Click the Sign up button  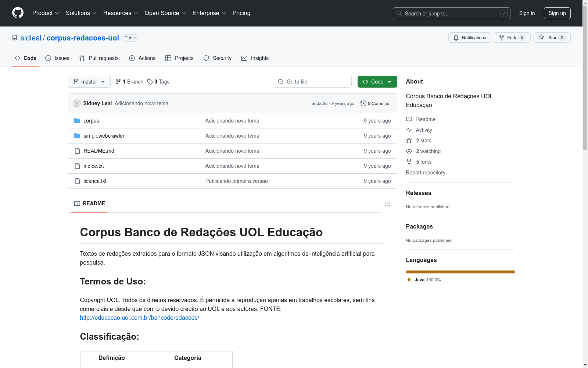(557, 13)
